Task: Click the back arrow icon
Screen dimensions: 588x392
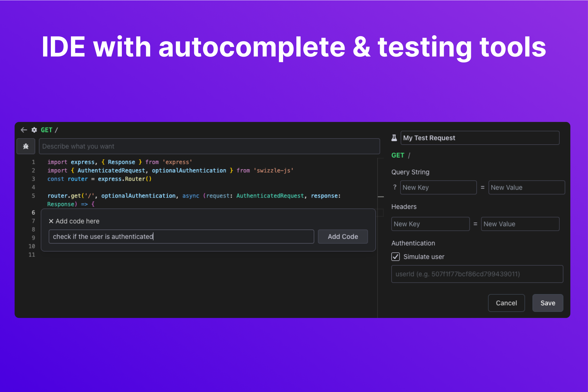Action: pyautogui.click(x=24, y=130)
